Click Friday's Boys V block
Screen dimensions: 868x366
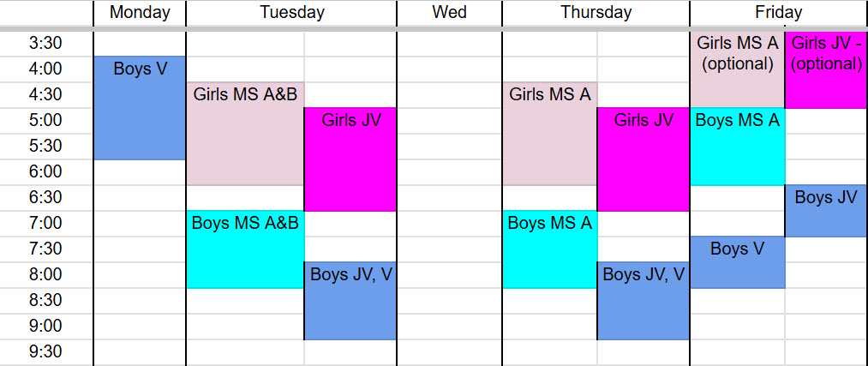pyautogui.click(x=737, y=262)
